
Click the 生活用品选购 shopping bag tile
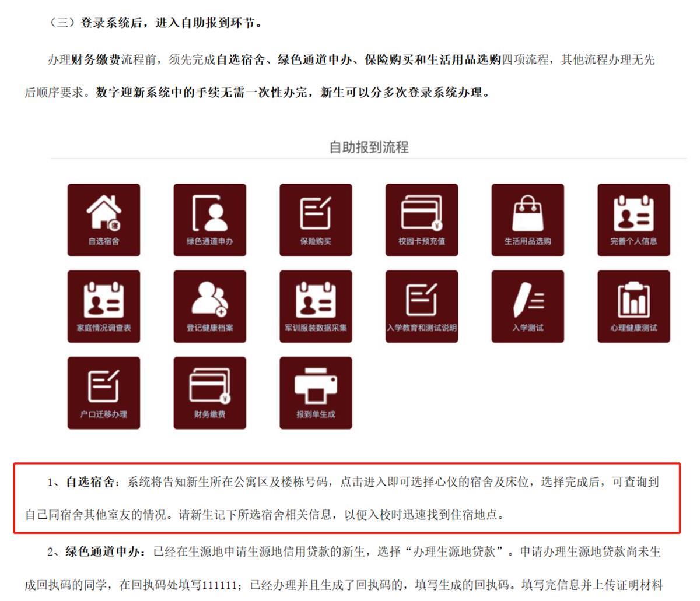point(527,220)
